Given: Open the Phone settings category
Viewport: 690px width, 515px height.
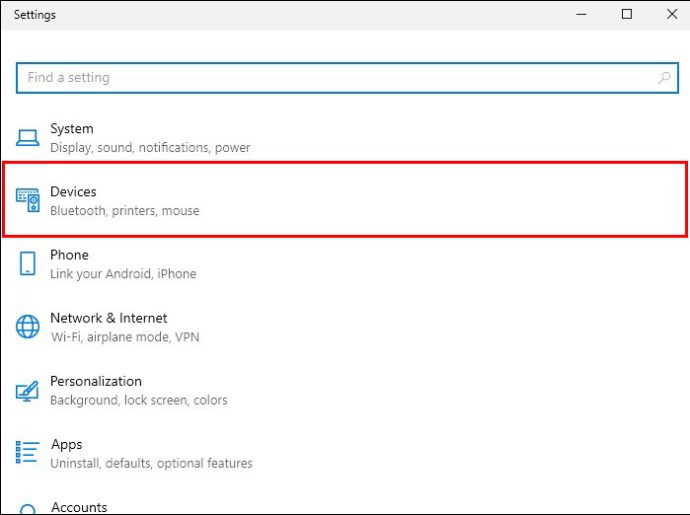Looking at the screenshot, I should pyautogui.click(x=345, y=264).
